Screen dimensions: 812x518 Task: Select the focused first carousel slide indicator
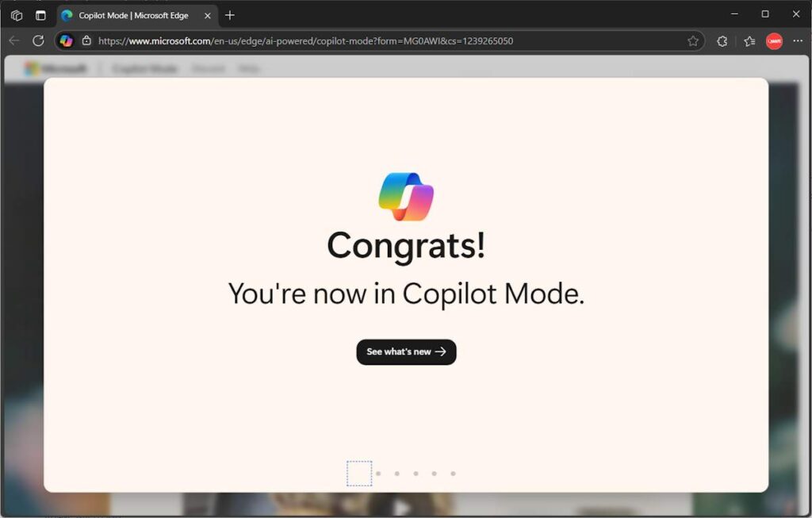pos(359,474)
